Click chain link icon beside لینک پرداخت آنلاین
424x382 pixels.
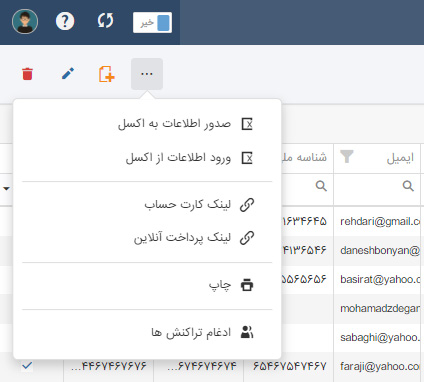tap(247, 238)
